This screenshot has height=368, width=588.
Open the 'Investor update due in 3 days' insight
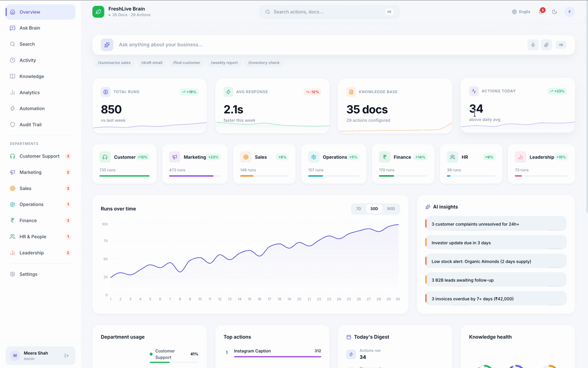496,243
